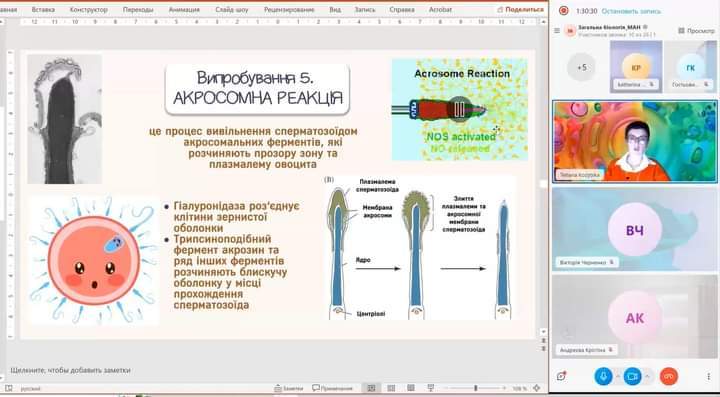Select normal view icon in status bar
The image size is (720, 397).
click(x=371, y=388)
